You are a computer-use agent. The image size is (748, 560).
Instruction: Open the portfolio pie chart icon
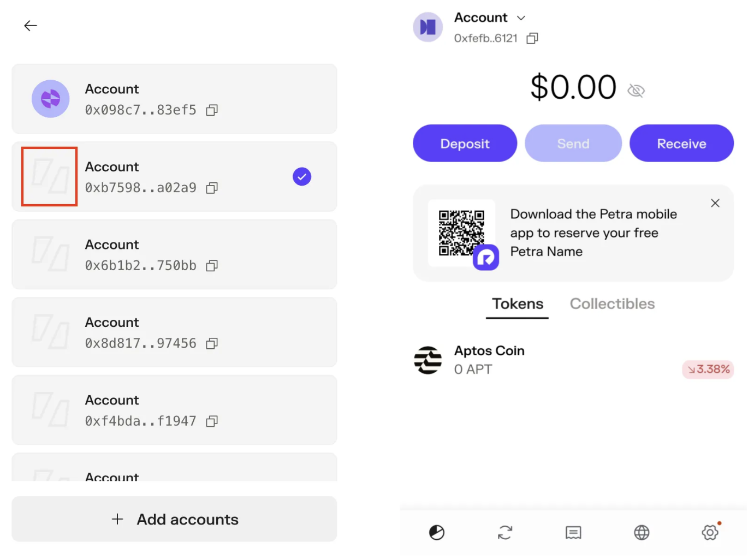pyautogui.click(x=437, y=532)
